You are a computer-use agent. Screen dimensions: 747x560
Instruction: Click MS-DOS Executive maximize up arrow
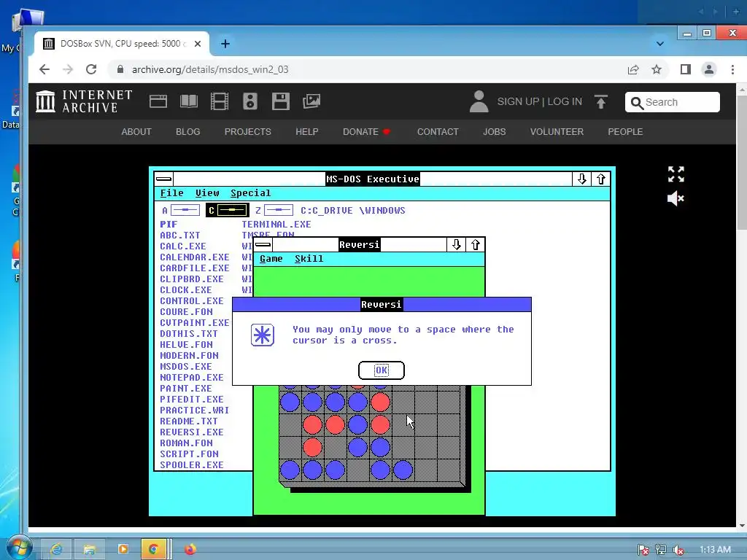click(x=601, y=179)
